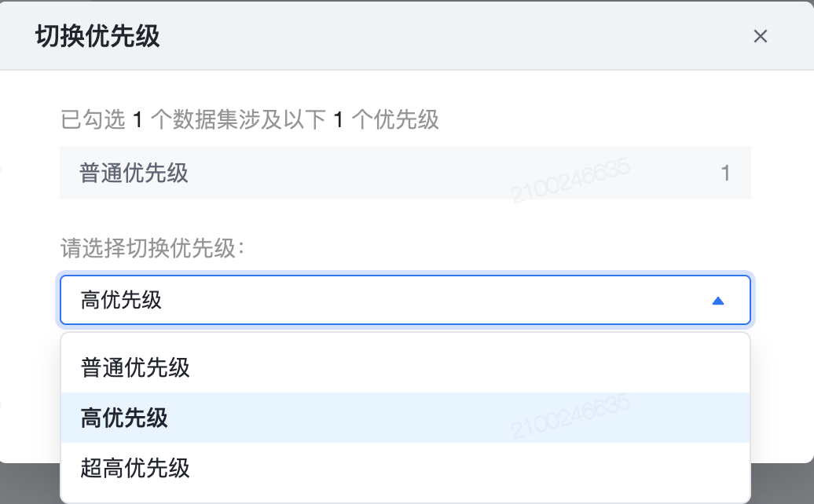Click the watermark number inside the dropdown list

pos(570,416)
